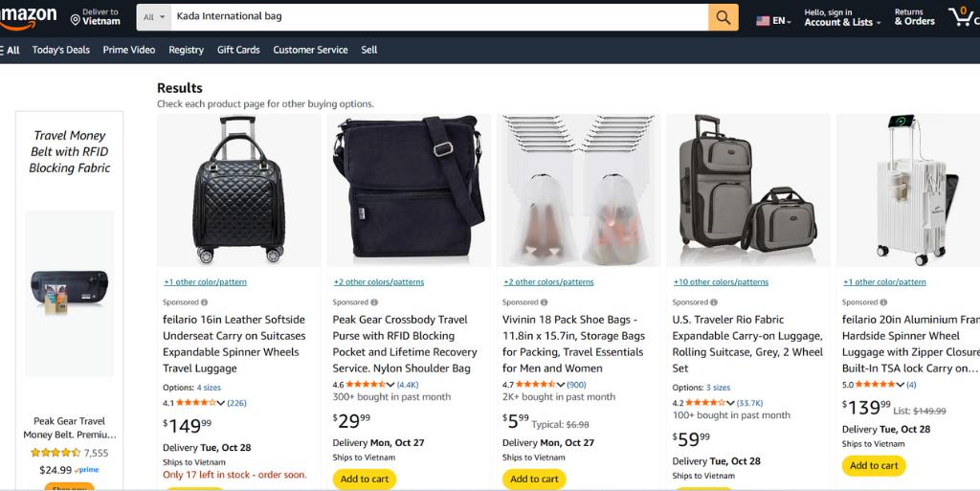This screenshot has width=980, height=491.
Task: Expand the All search category dropdown
Action: (154, 17)
